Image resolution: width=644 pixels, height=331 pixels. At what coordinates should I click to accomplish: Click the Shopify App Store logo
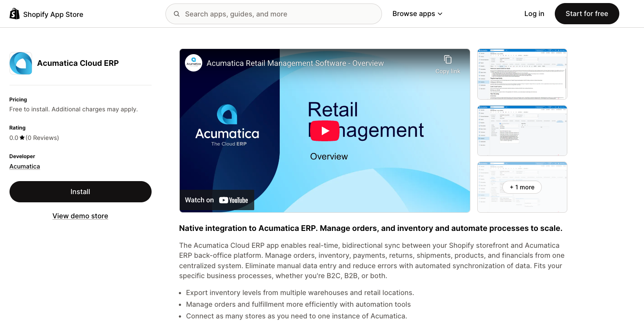point(46,13)
